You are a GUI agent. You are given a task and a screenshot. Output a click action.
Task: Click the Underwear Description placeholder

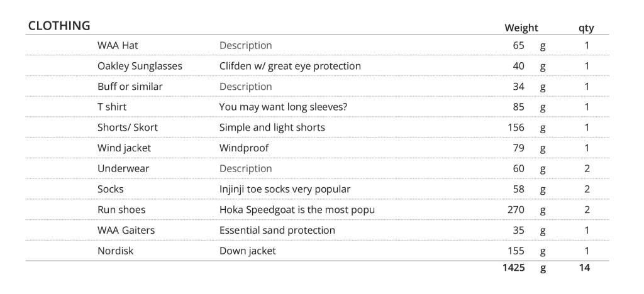245,168
